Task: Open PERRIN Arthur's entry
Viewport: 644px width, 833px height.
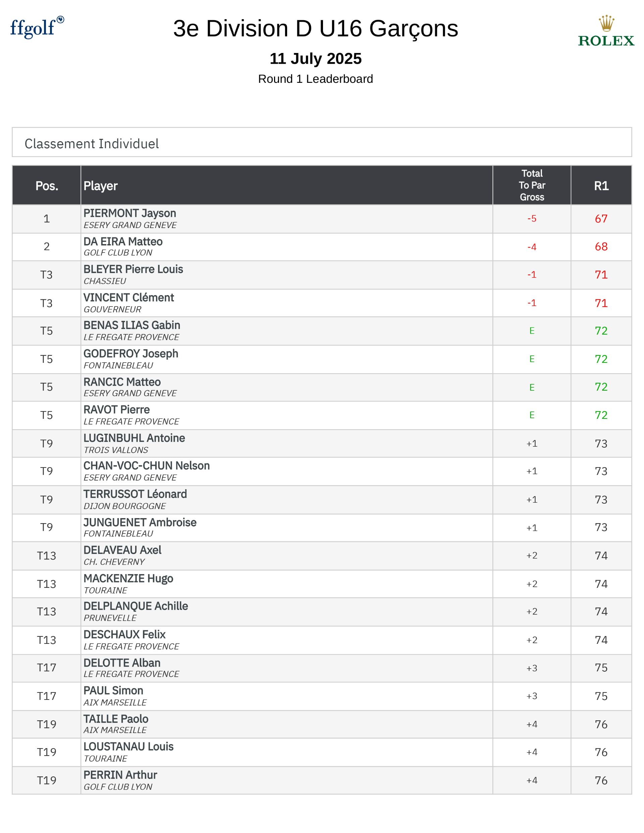Action: coord(120,775)
